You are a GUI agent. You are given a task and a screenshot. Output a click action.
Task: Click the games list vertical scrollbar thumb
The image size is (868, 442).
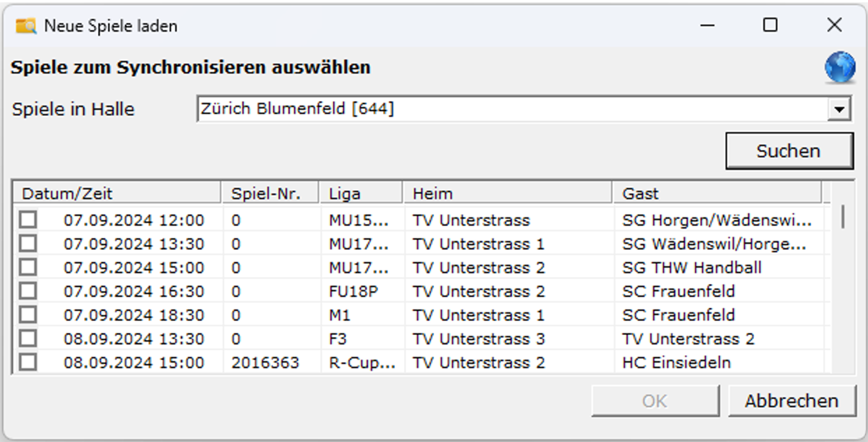(843, 217)
